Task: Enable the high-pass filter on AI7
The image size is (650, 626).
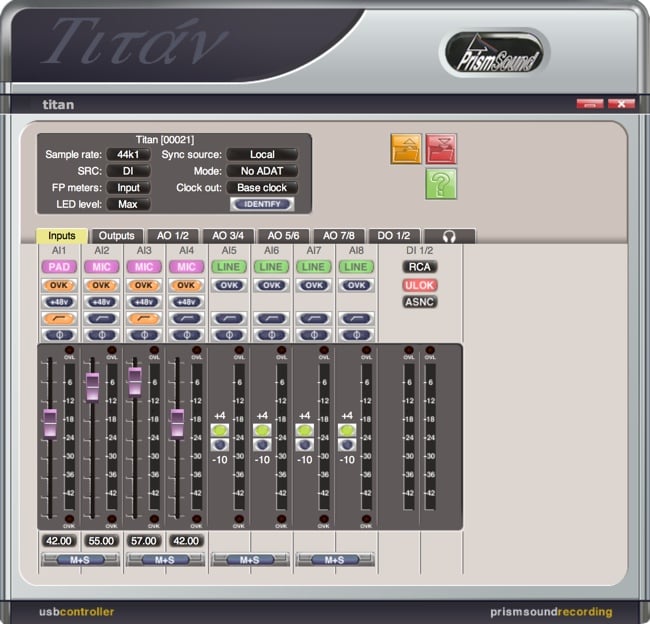Action: point(314,318)
